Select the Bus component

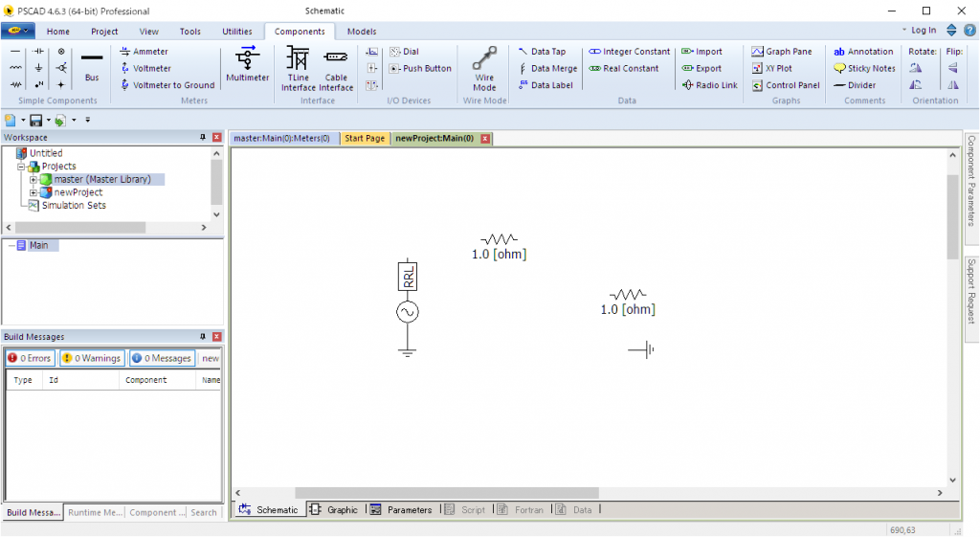point(92,65)
